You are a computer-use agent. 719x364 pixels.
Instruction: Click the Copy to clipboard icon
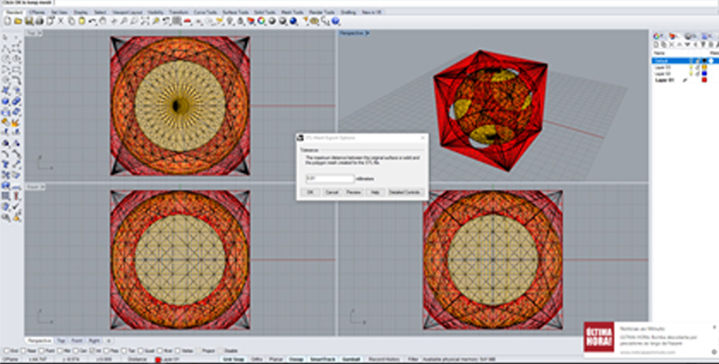72,21
